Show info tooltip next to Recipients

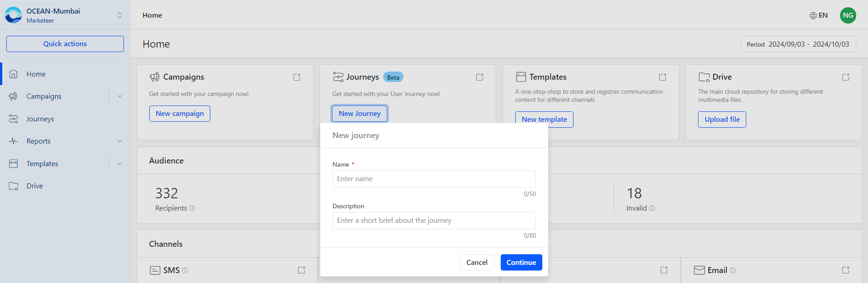point(192,208)
